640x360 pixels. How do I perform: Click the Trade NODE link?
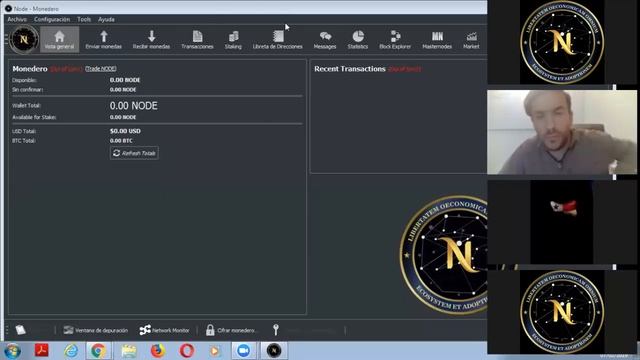click(101, 69)
